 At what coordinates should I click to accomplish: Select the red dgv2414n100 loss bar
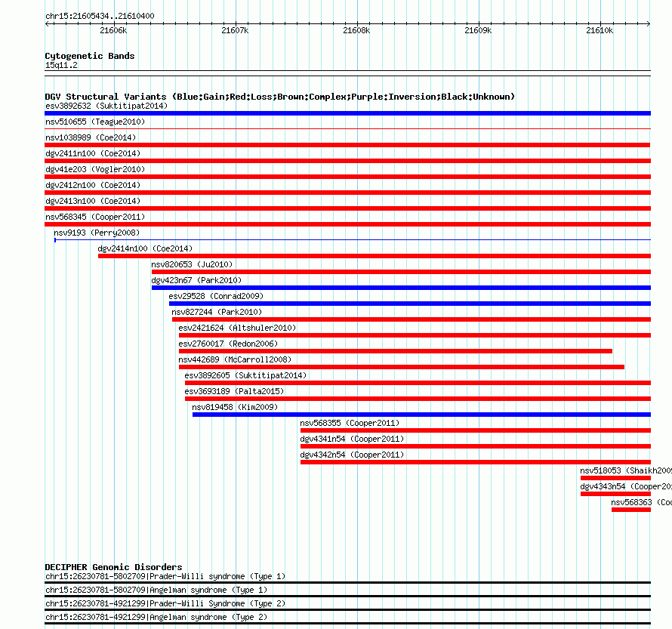pyautogui.click(x=375, y=256)
